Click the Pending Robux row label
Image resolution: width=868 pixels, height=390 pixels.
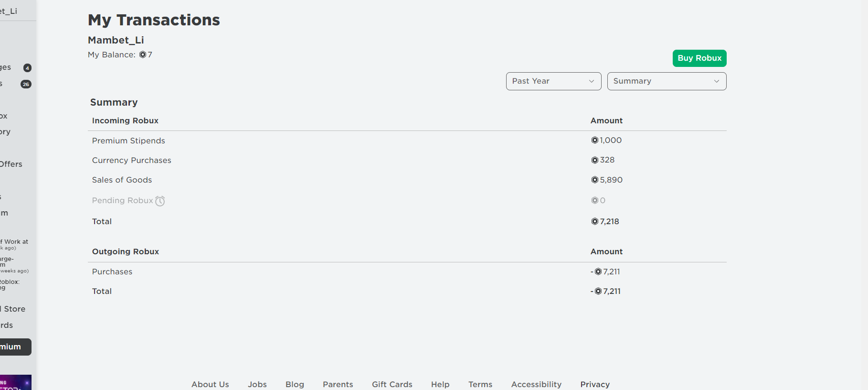(x=123, y=200)
